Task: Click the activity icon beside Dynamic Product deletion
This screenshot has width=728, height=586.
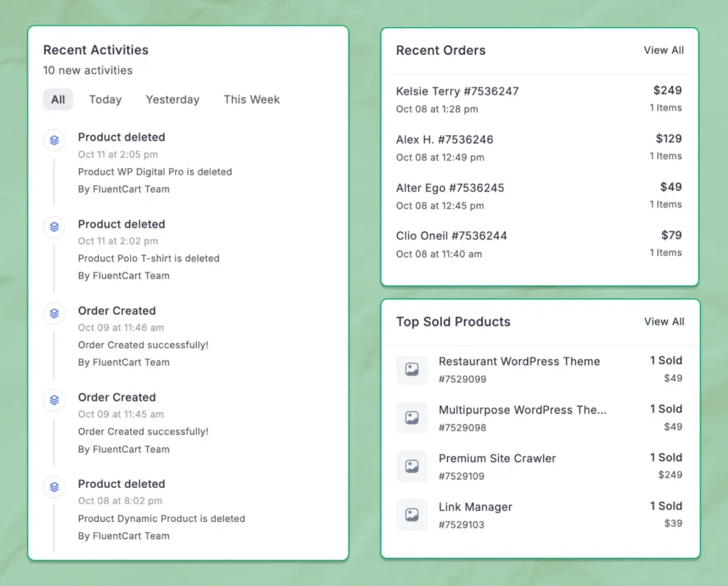Action: 55,487
